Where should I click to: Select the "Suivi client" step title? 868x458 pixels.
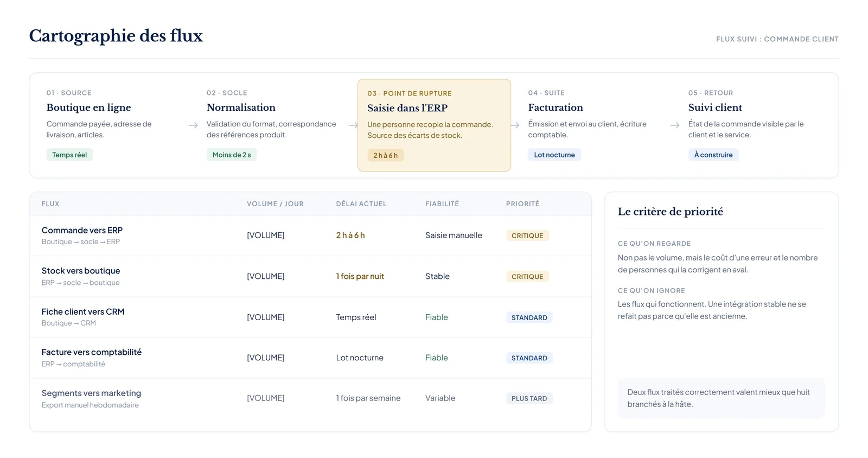pos(715,107)
